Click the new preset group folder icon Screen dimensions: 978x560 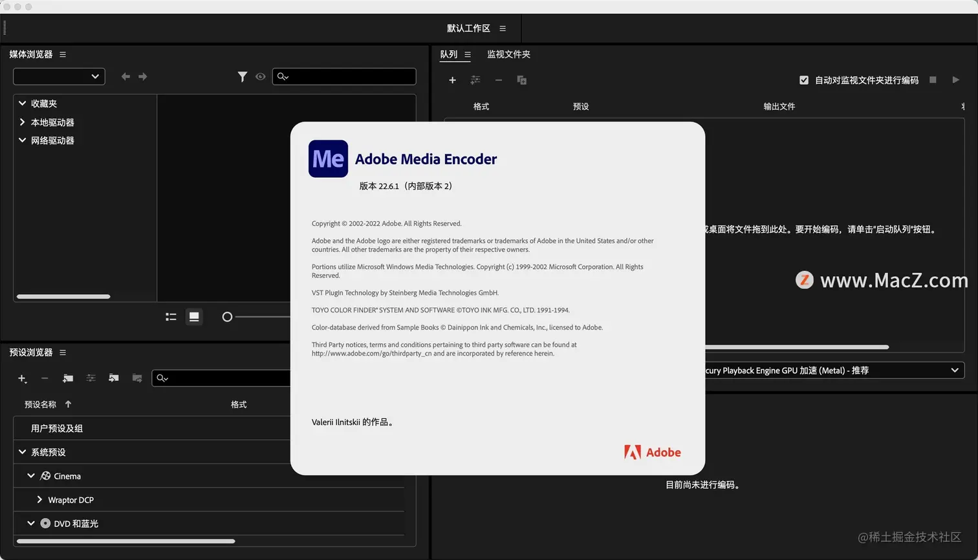[x=68, y=378]
